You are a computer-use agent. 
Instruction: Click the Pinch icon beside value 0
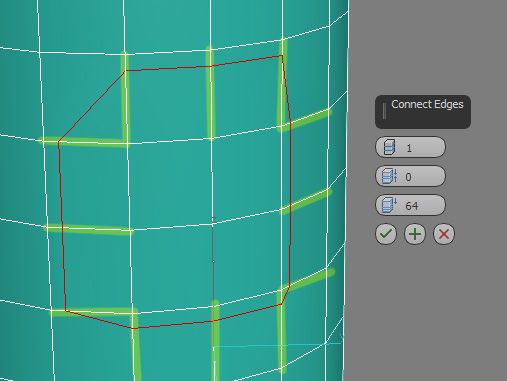click(389, 176)
